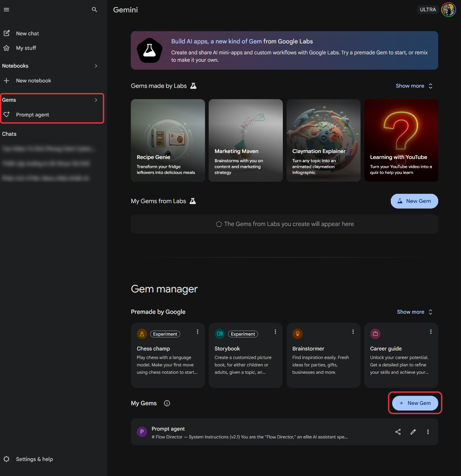The image size is (461, 476).
Task: Open the Recipe Genie gem card
Action: click(168, 140)
